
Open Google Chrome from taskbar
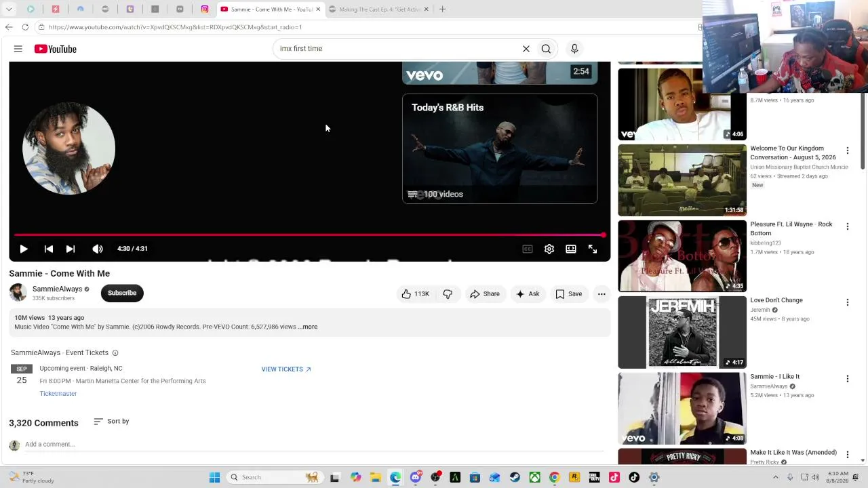(555, 477)
